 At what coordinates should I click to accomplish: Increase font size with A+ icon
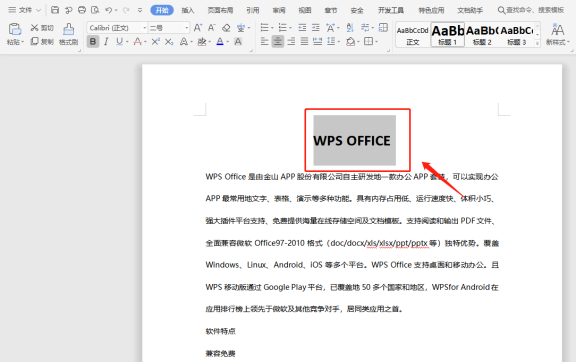click(198, 28)
